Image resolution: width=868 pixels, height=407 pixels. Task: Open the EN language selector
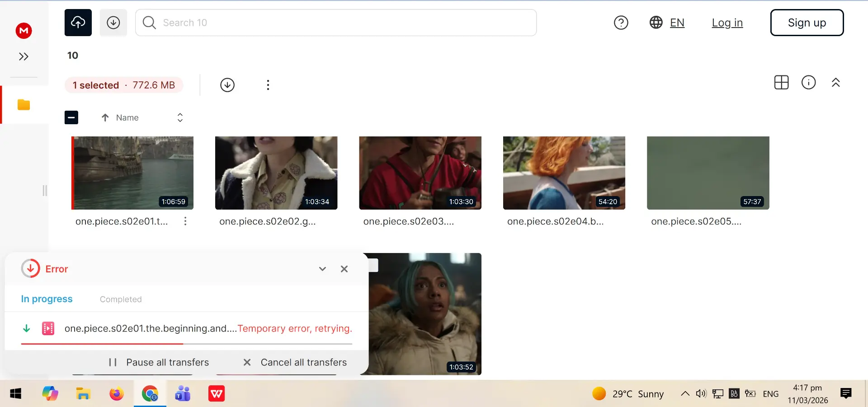click(667, 23)
